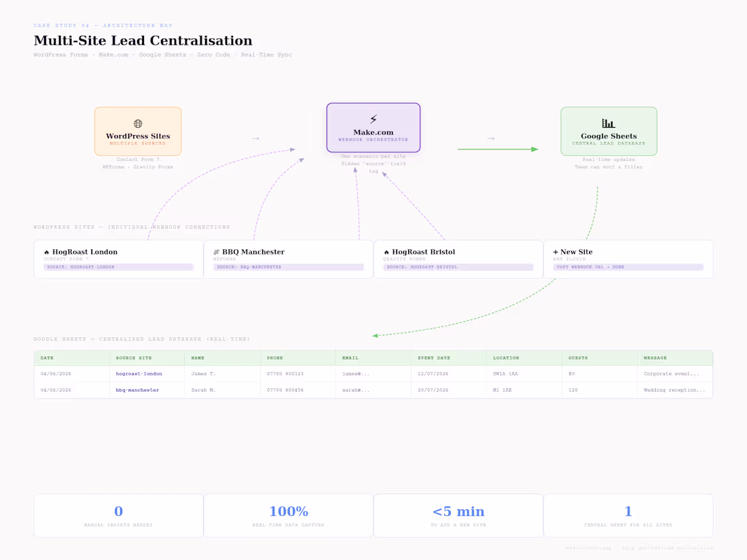Click the globe icon in WordPress Sites card

click(x=138, y=124)
